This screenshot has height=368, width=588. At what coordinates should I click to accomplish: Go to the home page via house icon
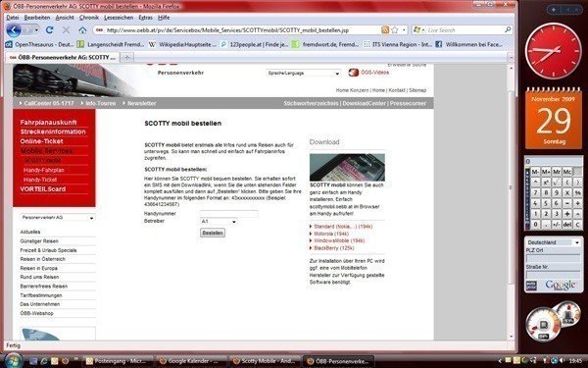coord(82,30)
